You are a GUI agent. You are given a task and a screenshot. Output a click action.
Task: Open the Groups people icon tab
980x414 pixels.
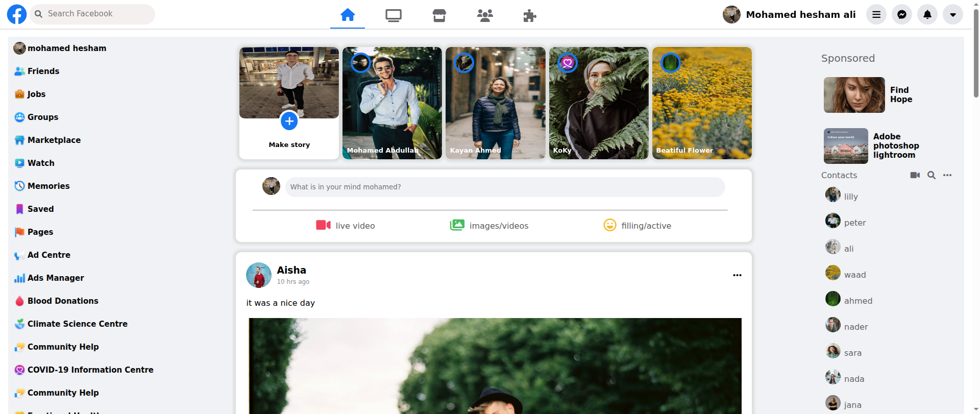tap(485, 16)
